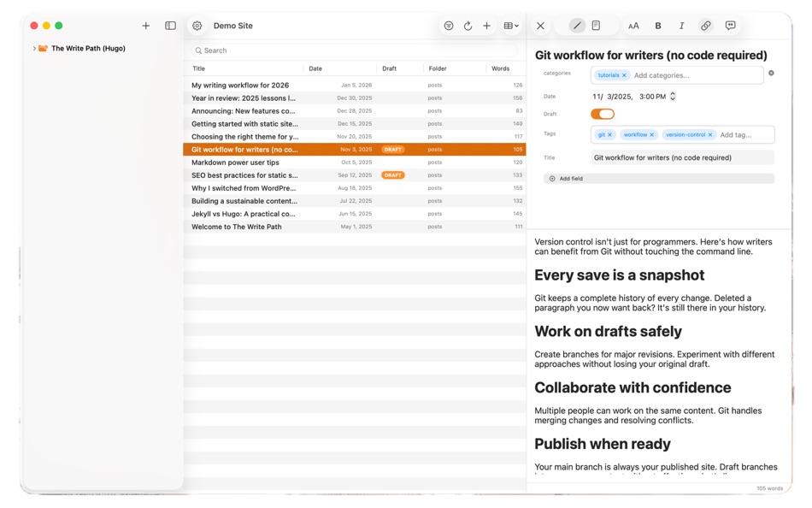Select SEO best practices post
The image size is (812, 508).
354,175
